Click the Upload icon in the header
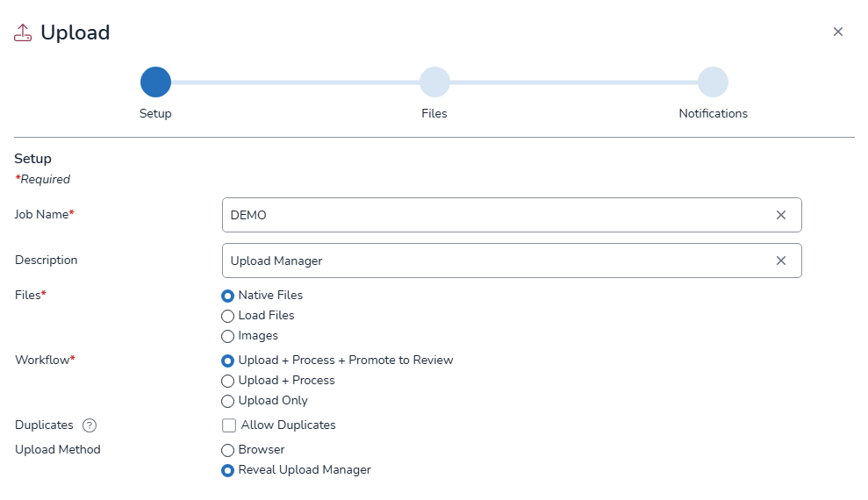Image resolution: width=868 pixels, height=500 pixels. pos(23,33)
